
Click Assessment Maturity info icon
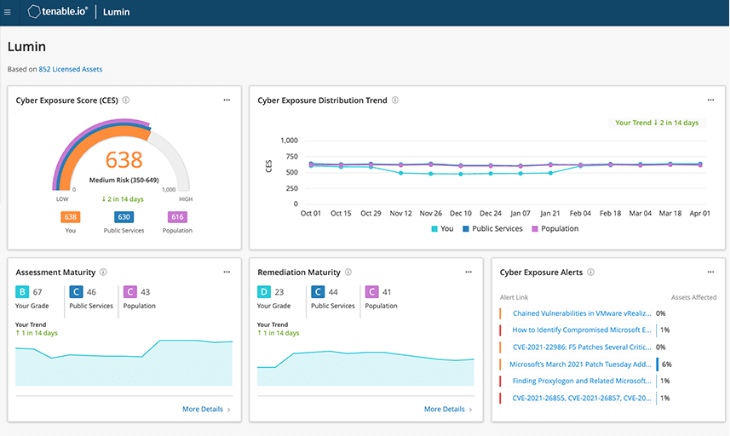point(104,271)
